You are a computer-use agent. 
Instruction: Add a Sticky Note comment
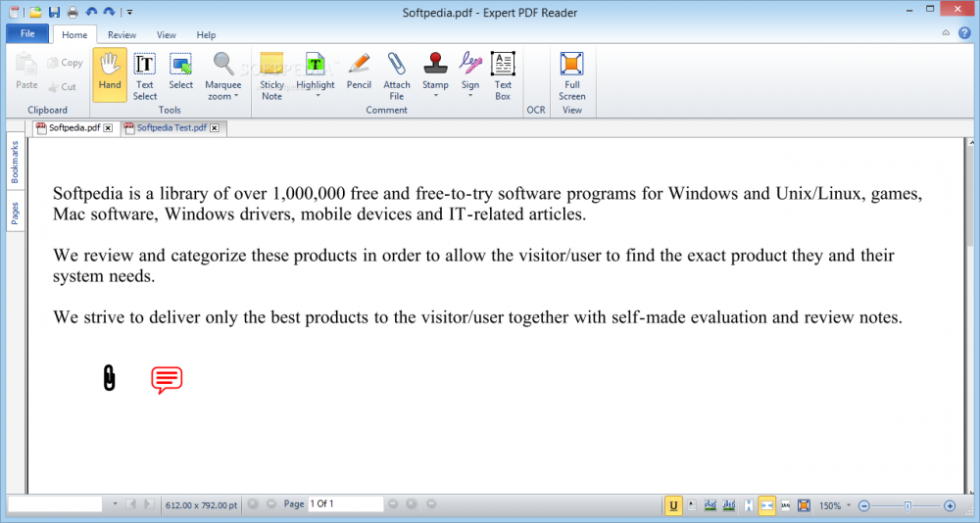click(271, 75)
